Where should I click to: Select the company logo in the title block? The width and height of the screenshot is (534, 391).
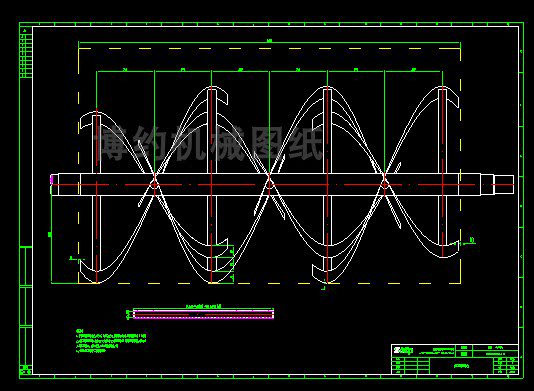(403, 350)
